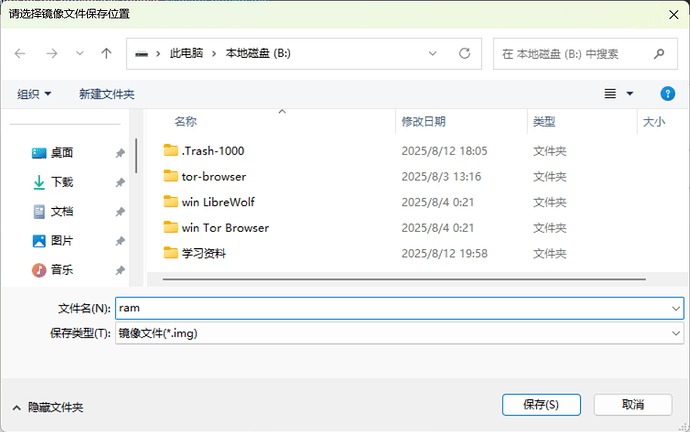Viewport: 690px width, 432px height.
Task: Select the win Tor Browser folder
Action: click(x=225, y=227)
